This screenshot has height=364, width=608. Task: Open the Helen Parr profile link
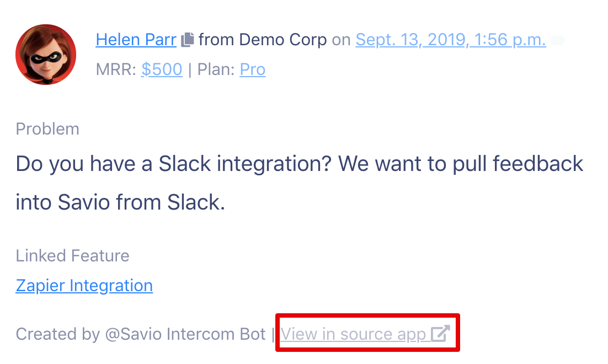point(136,40)
